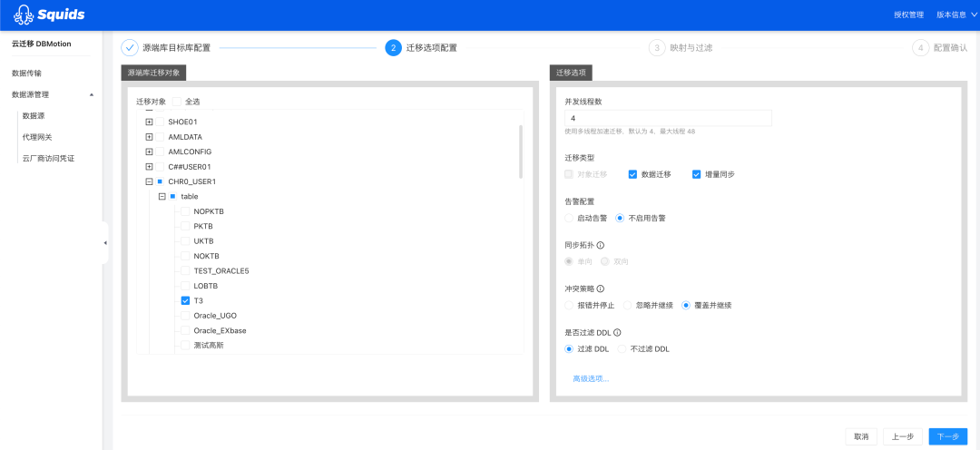This screenshot has width=980, height=450.
Task: Open the 高级选项... link
Action: 591,378
